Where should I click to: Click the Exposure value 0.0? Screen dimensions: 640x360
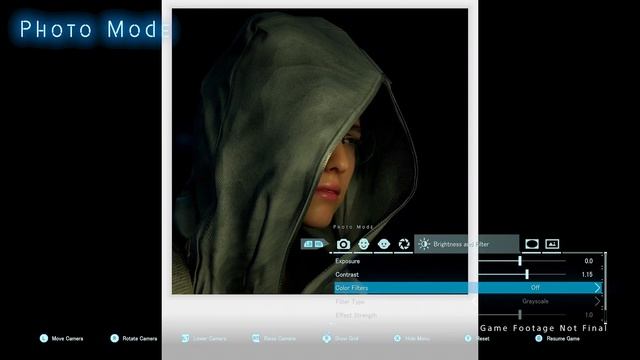click(588, 261)
